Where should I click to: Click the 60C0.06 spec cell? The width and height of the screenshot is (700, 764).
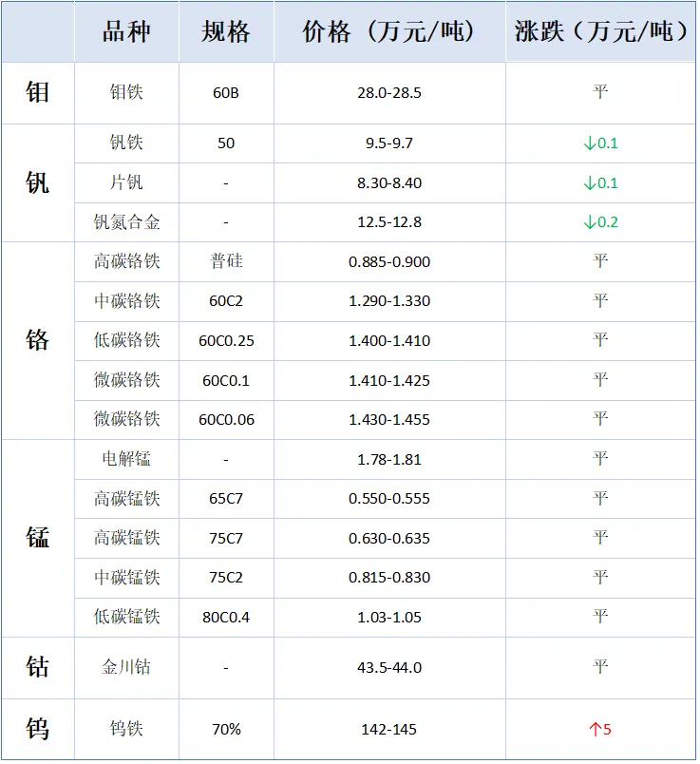click(226, 419)
